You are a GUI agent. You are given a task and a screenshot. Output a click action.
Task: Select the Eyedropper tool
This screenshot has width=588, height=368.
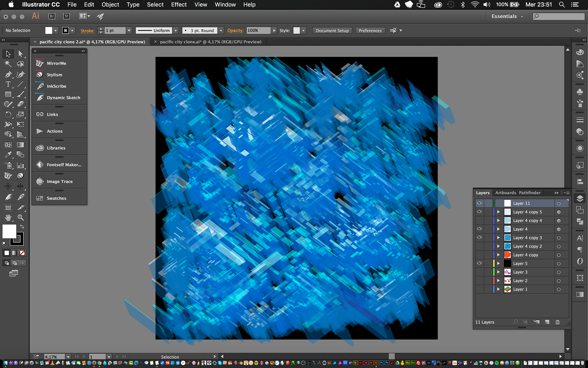pos(8,155)
